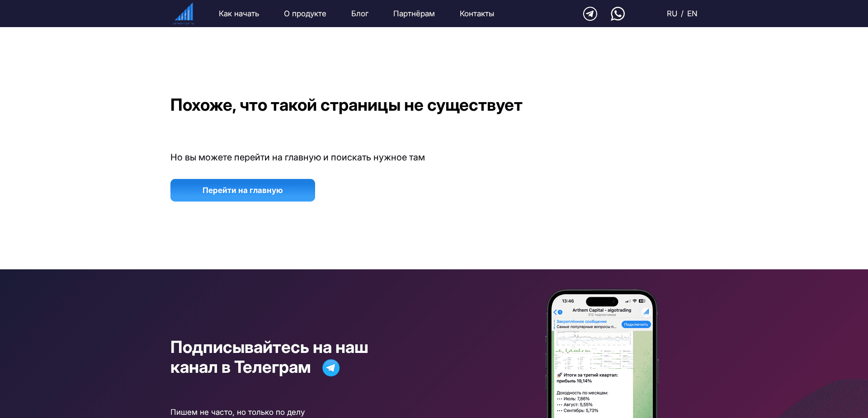Open the Контакты menu item

pyautogui.click(x=476, y=14)
